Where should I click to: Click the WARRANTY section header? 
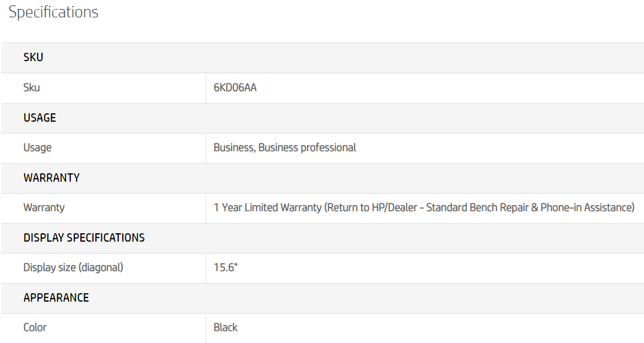[52, 177]
